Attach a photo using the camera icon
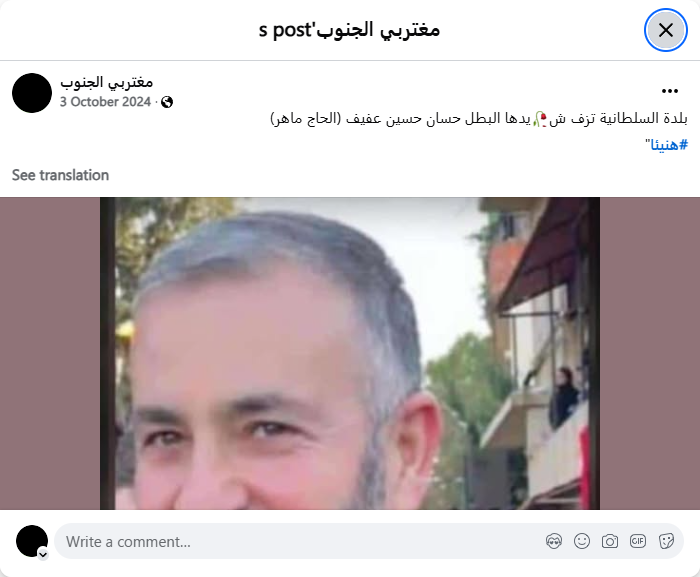700x577 pixels. pyautogui.click(x=610, y=541)
